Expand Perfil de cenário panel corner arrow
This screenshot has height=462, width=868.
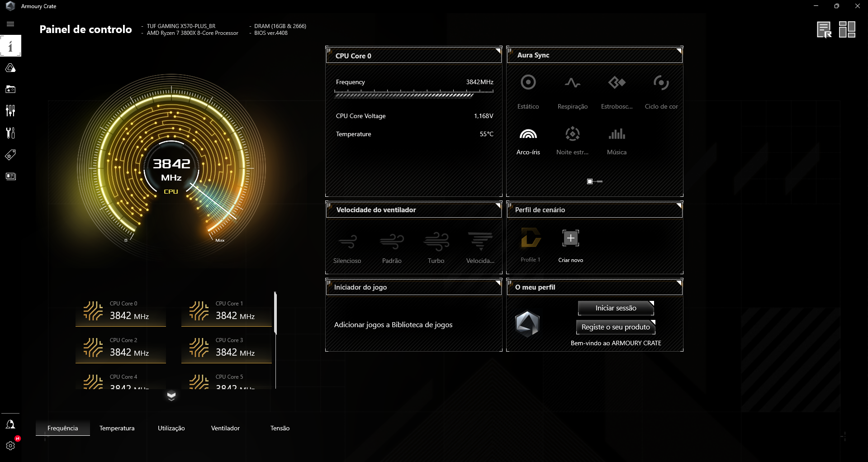coord(679,205)
